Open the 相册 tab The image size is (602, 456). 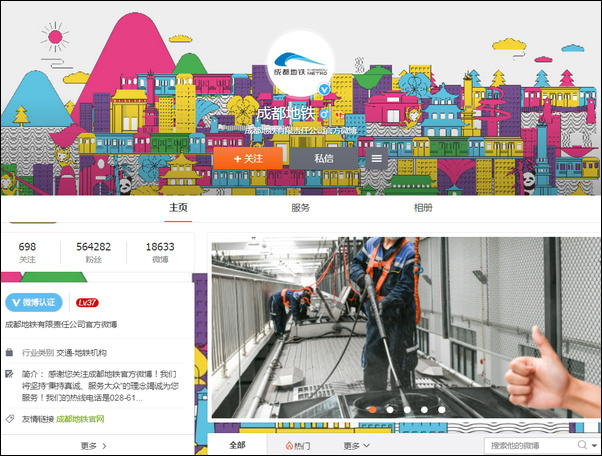423,208
